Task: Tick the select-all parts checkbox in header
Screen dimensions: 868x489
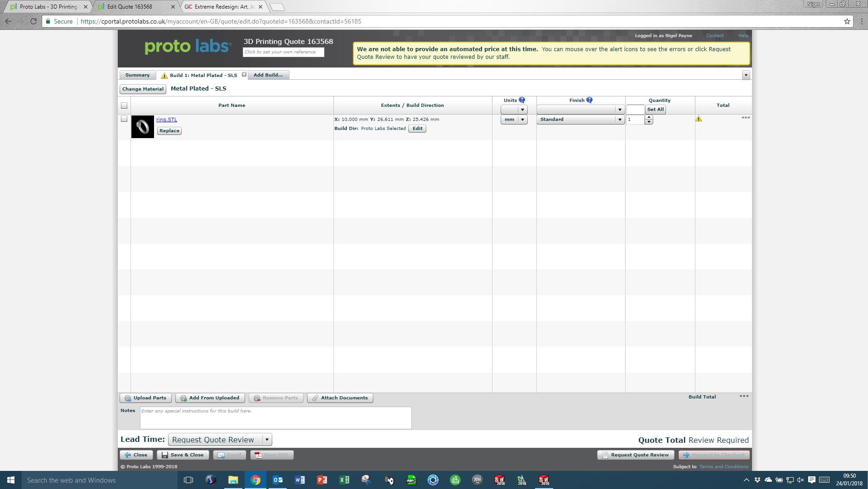Action: tap(124, 105)
